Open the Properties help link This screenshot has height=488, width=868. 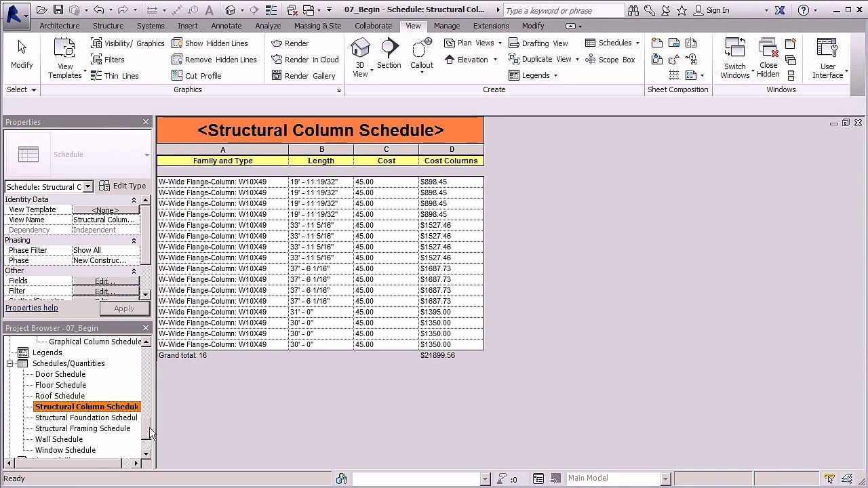[x=32, y=308]
